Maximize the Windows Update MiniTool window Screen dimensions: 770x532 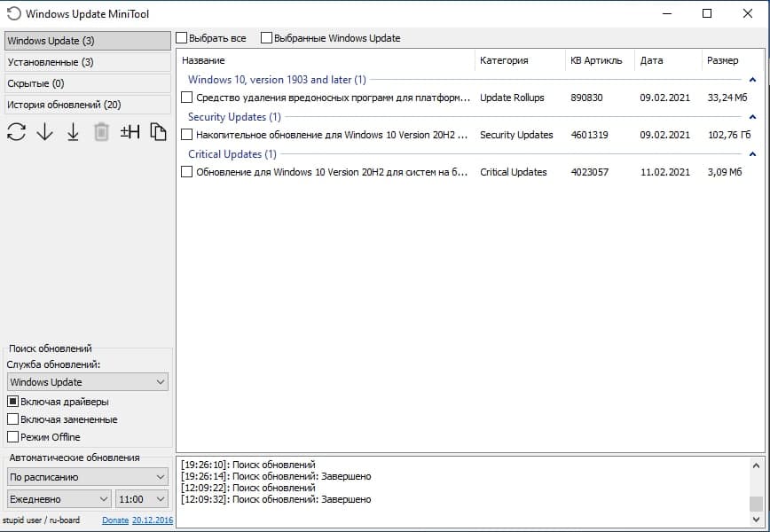[x=707, y=13]
